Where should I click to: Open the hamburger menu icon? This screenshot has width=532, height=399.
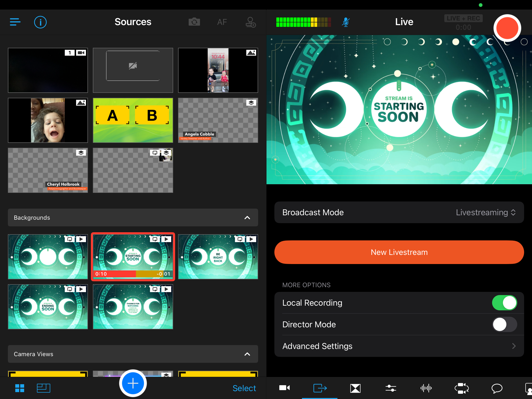point(15,22)
